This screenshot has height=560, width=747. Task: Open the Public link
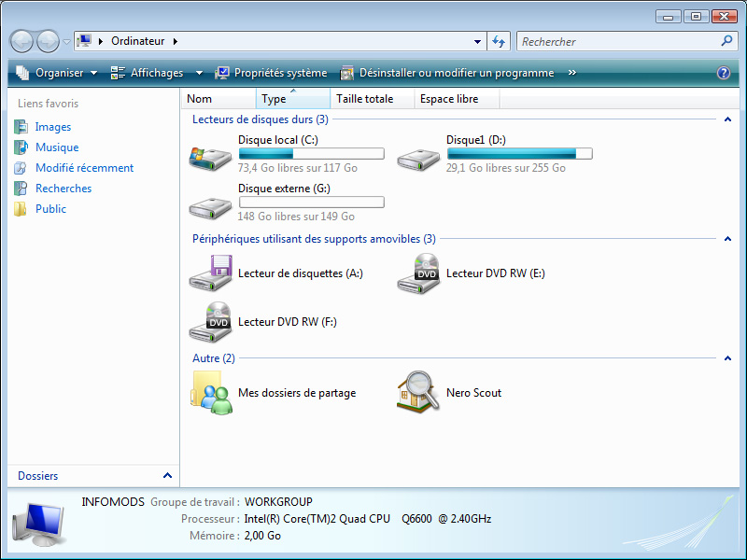point(50,208)
